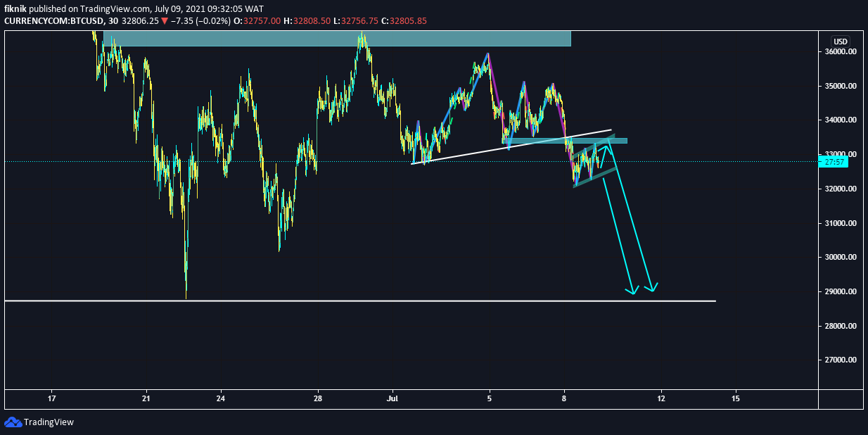Click the date label 28 on time axis
Image resolution: width=868 pixels, height=435 pixels.
click(318, 399)
